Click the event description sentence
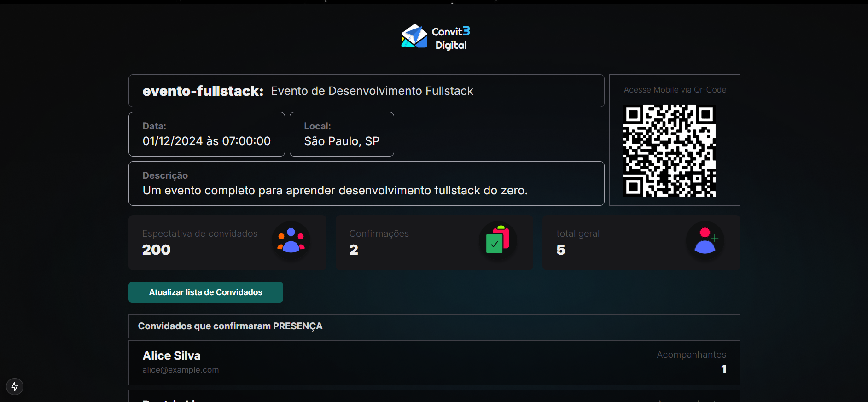Viewport: 868px width, 402px height. 335,190
